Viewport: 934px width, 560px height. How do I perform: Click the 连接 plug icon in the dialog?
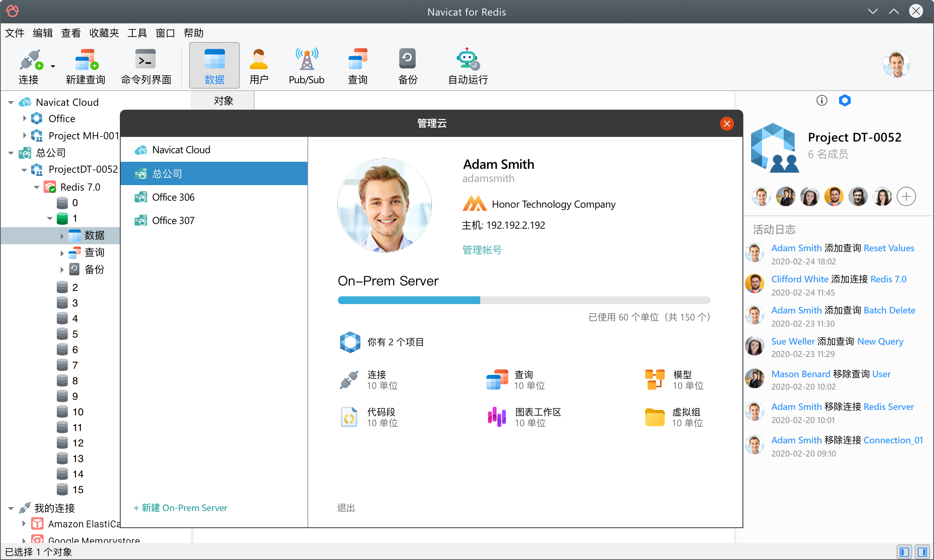tap(349, 380)
